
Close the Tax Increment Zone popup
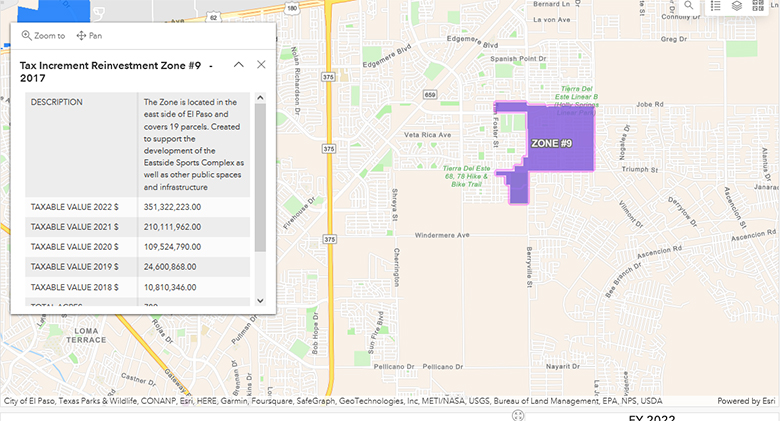coord(261,64)
